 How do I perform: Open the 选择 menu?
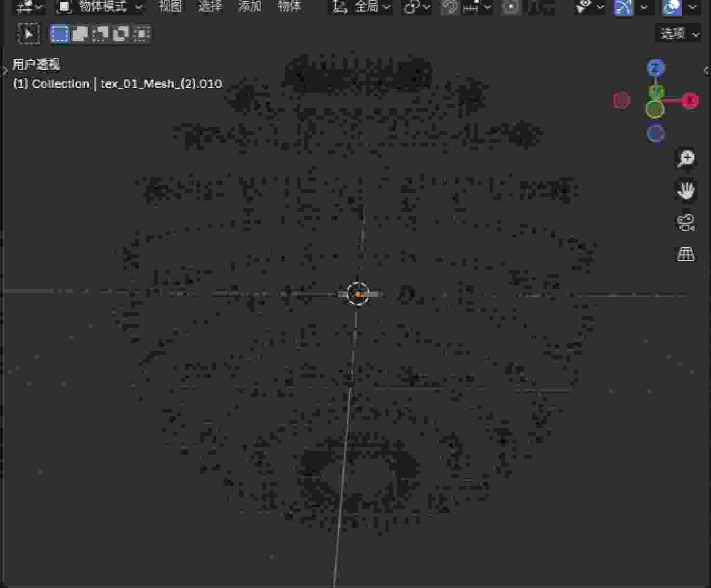[x=210, y=7]
